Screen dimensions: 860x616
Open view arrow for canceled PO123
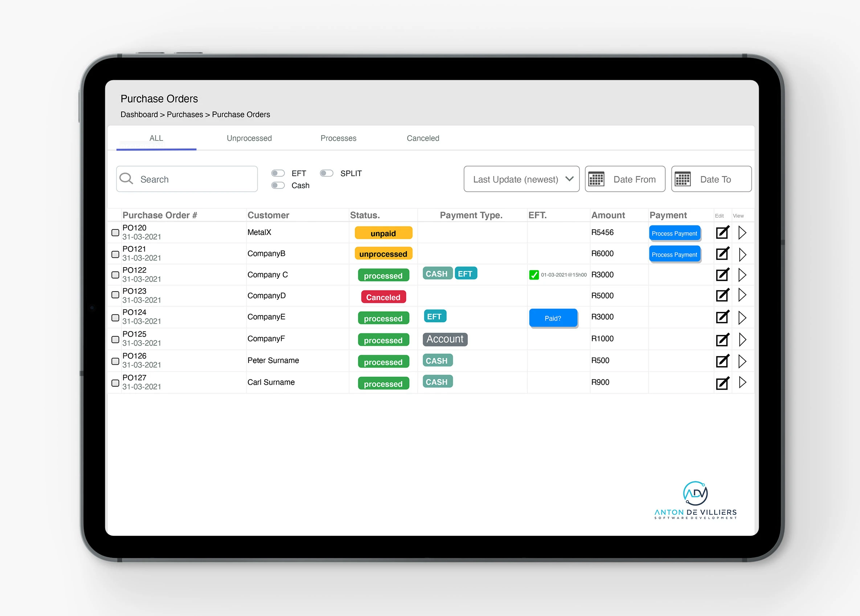click(x=742, y=295)
